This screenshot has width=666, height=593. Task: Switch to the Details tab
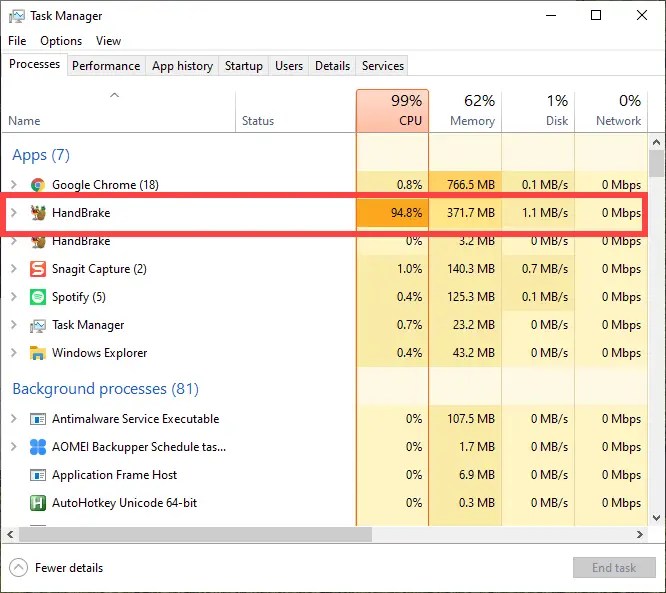click(333, 66)
